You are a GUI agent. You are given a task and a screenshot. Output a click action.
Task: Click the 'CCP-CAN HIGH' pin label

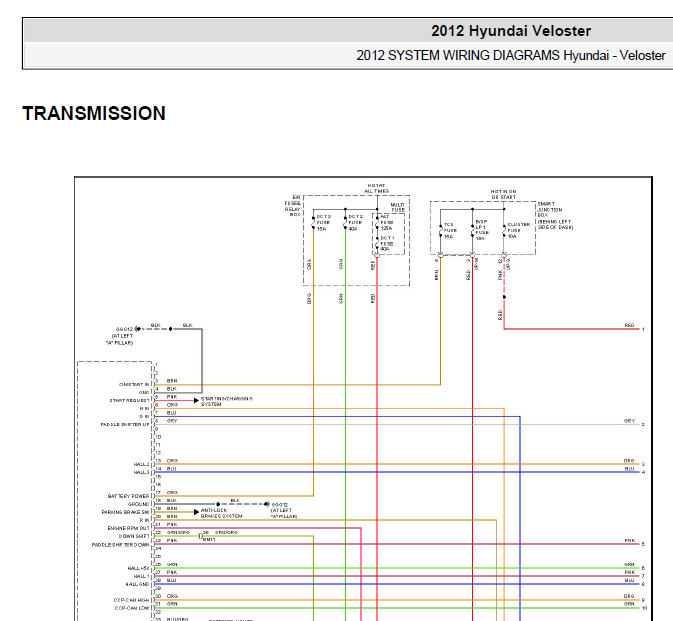[131, 600]
